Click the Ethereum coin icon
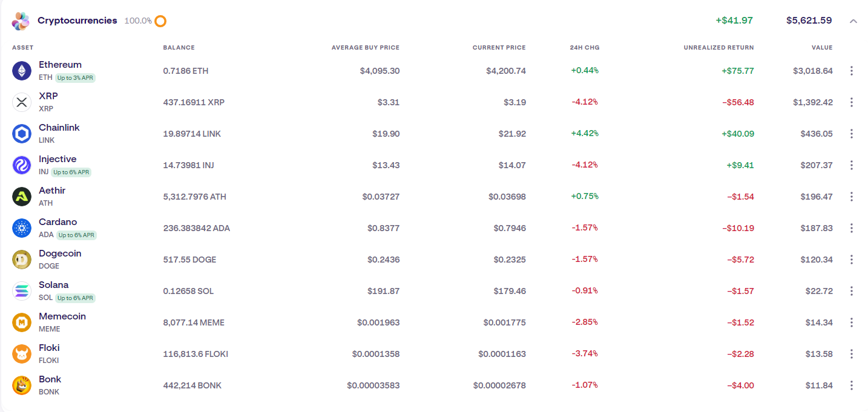 point(22,71)
